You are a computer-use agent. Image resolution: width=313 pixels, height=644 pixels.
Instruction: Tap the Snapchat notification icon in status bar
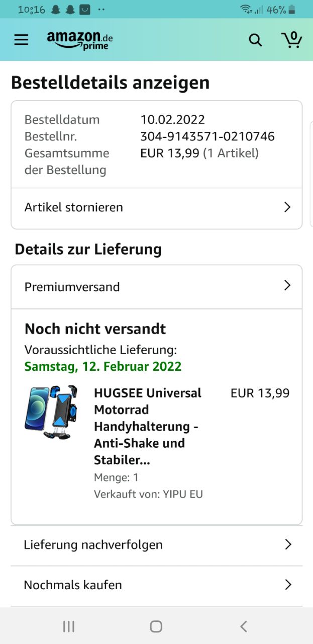[56, 10]
